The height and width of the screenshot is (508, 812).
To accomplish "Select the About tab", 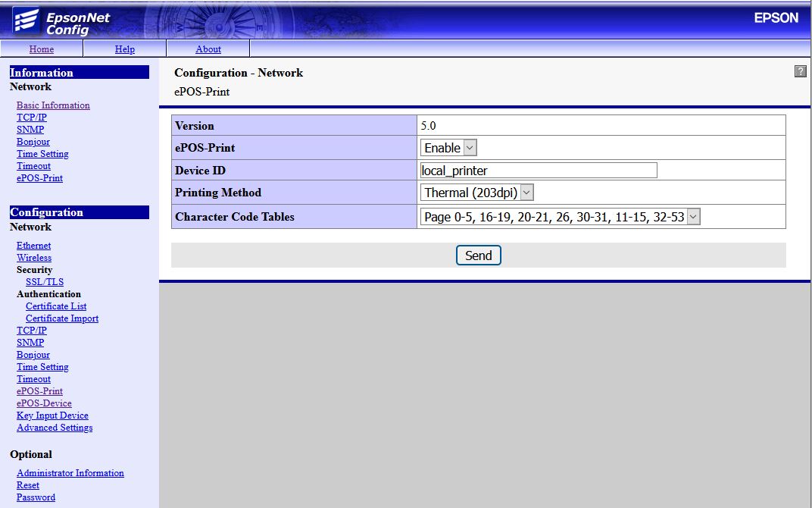I will [x=208, y=49].
